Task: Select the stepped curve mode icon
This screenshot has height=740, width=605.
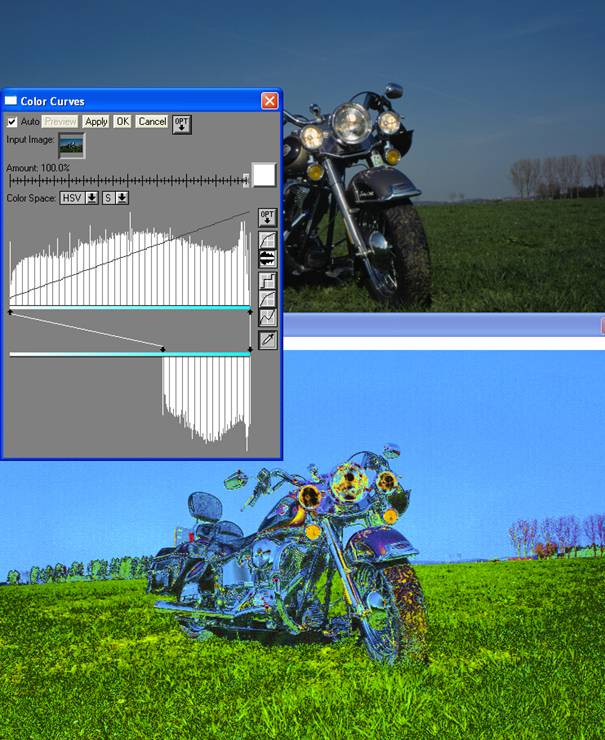Action: pos(268,280)
